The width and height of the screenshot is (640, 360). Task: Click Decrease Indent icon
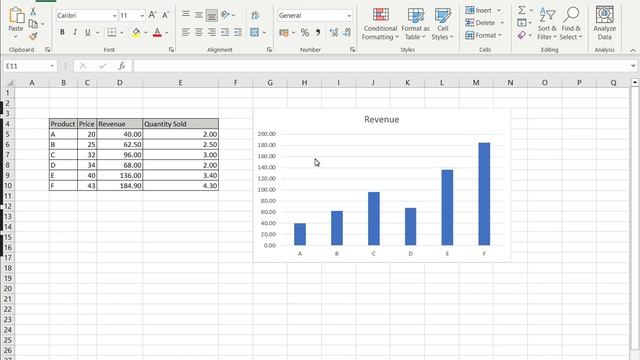tap(225, 32)
